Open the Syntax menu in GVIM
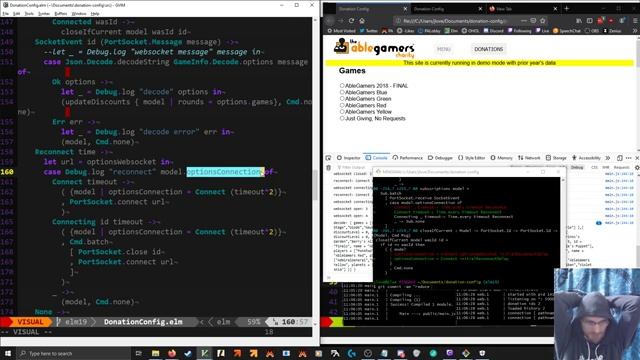The image size is (640, 360). coord(44,13)
